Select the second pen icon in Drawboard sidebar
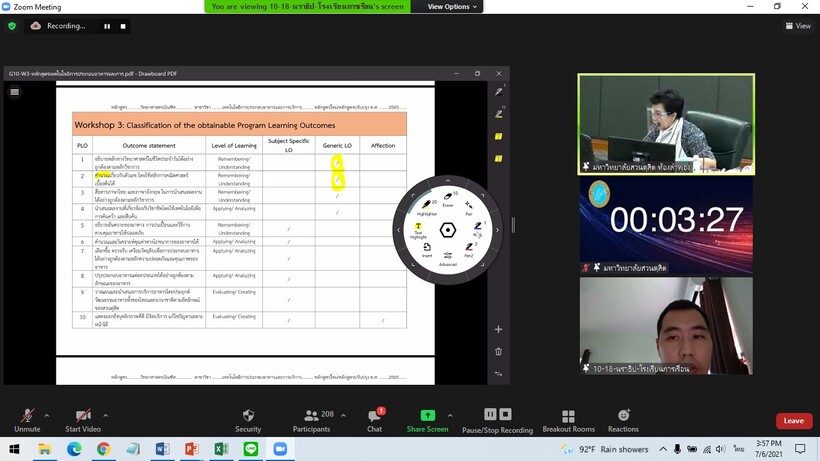The width and height of the screenshot is (820, 461). pos(499,113)
